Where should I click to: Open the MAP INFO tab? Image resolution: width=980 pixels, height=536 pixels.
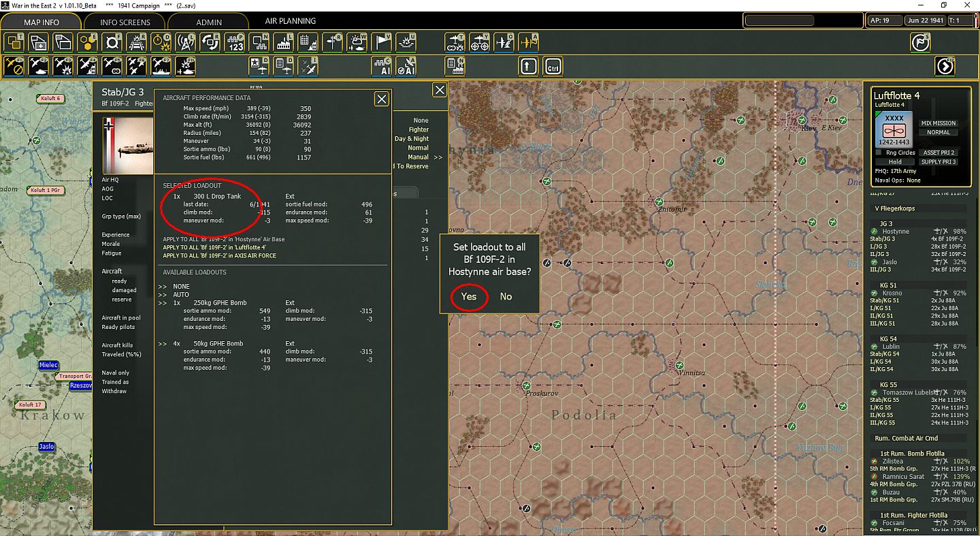pos(42,22)
